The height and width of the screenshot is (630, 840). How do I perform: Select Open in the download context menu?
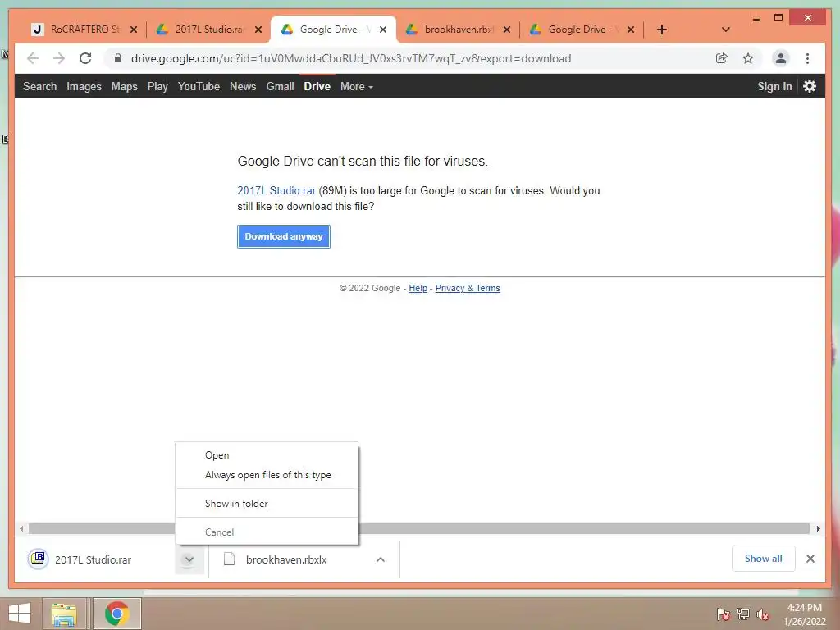click(267, 454)
